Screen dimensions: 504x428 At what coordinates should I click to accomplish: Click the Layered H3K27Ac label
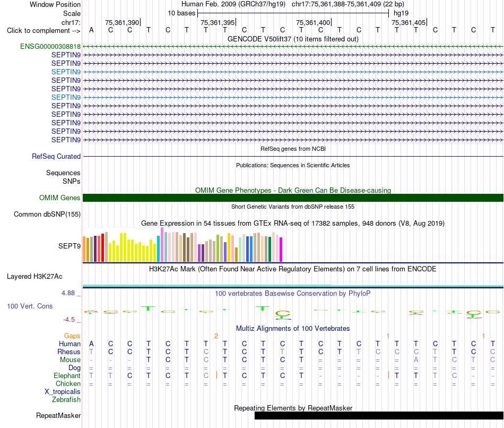(34, 277)
